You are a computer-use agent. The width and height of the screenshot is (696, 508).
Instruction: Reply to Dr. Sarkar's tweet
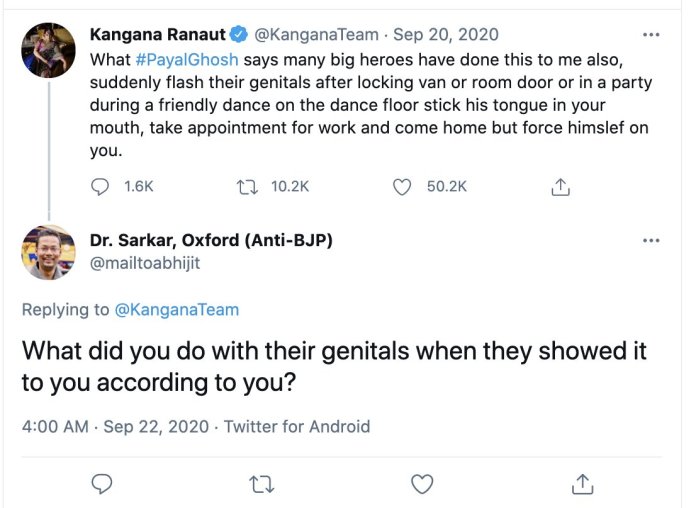pos(101,484)
